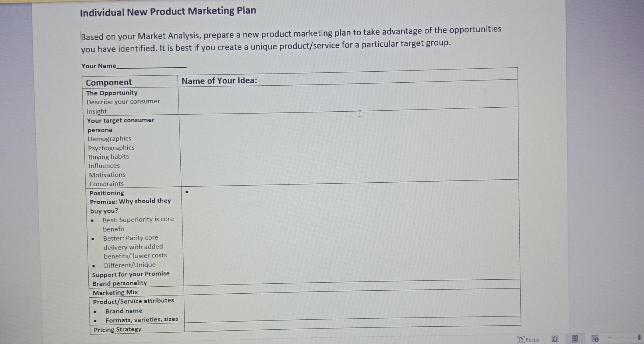The width and height of the screenshot is (644, 344).
Task: Click the zoom out minus button
Action: pyautogui.click(x=610, y=338)
